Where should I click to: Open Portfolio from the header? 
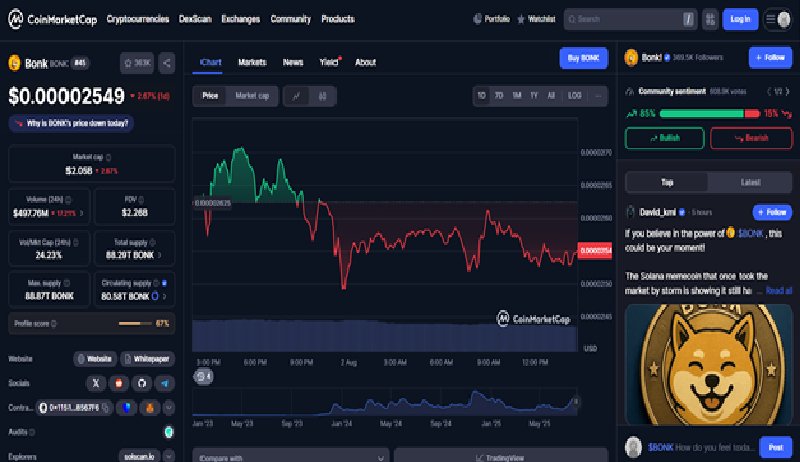(491, 19)
